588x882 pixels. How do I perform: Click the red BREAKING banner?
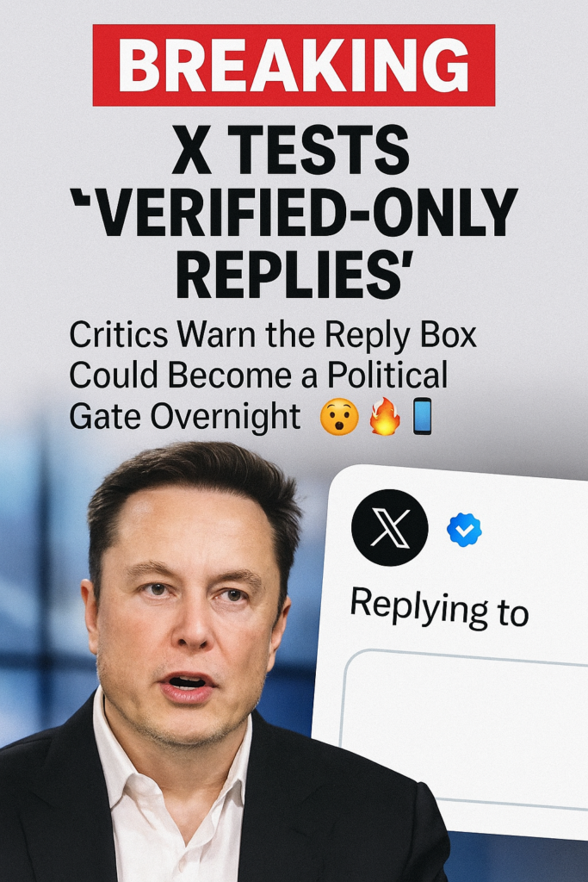(x=294, y=65)
